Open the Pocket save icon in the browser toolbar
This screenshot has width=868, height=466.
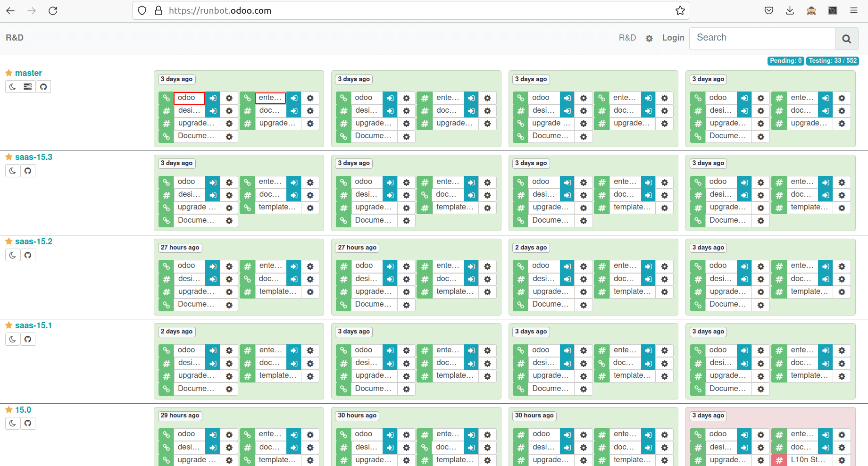click(x=769, y=10)
